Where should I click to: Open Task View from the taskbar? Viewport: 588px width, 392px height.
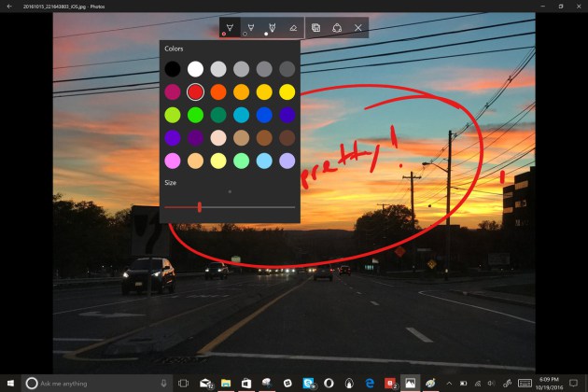[x=184, y=383]
